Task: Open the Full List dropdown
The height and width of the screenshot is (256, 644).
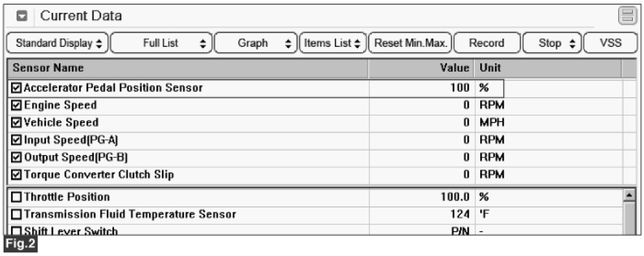Action: coord(162,43)
